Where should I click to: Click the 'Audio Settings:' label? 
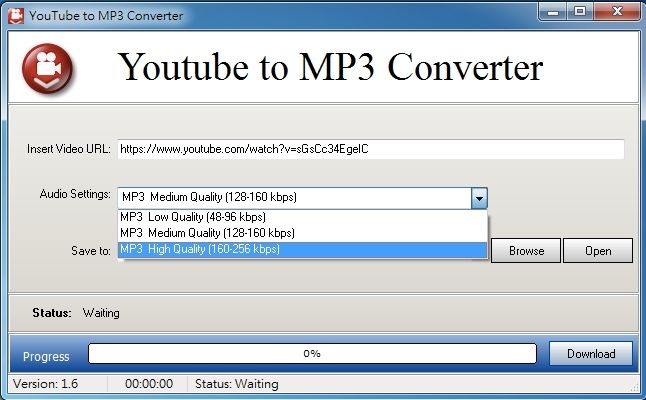pos(75,194)
